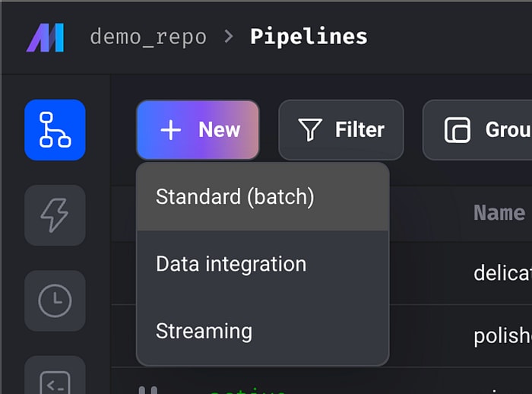Click the stacked squares Group icon

[458, 130]
